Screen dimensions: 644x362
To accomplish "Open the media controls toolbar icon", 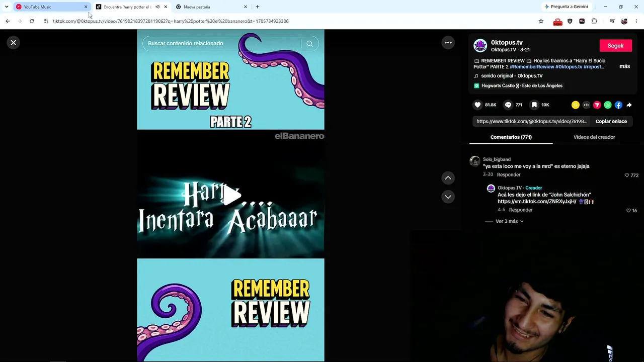I will [612, 21].
